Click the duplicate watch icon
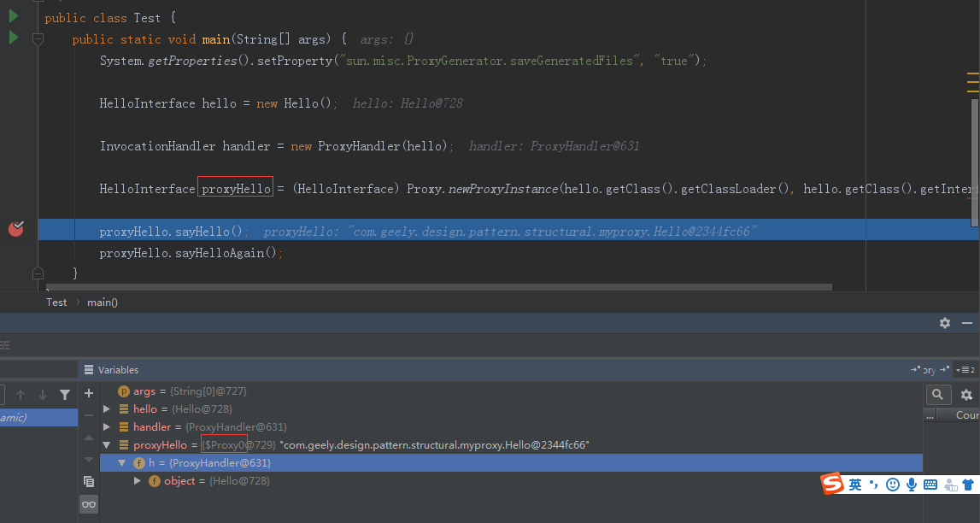 pos(89,481)
